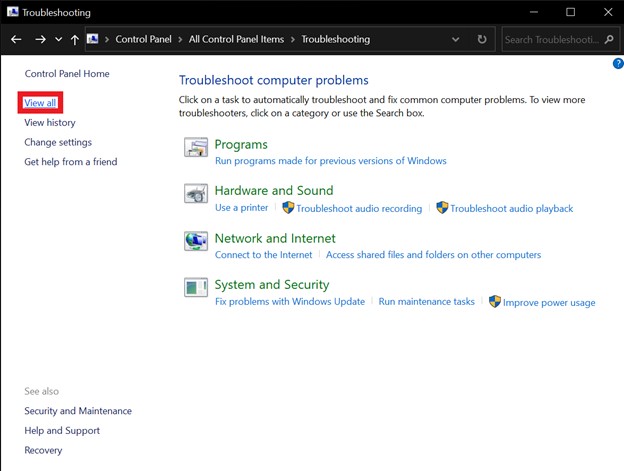Click Connect to the Internet link
The image size is (624, 471).
click(263, 255)
